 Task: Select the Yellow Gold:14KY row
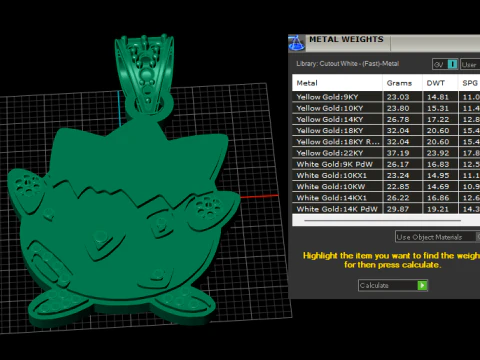386,119
